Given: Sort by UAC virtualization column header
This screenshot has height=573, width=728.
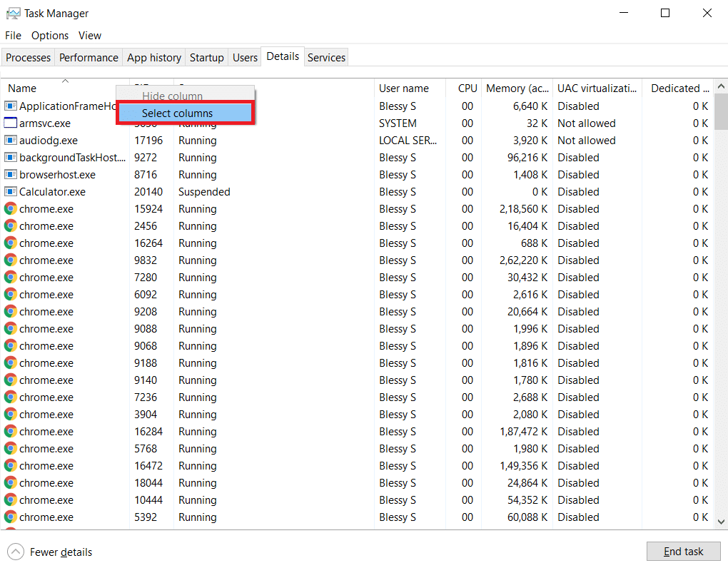Looking at the screenshot, I should click(597, 88).
